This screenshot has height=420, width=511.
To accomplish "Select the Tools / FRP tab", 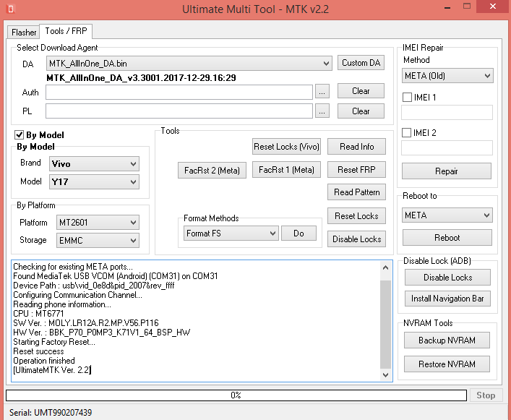I will pyautogui.click(x=66, y=31).
